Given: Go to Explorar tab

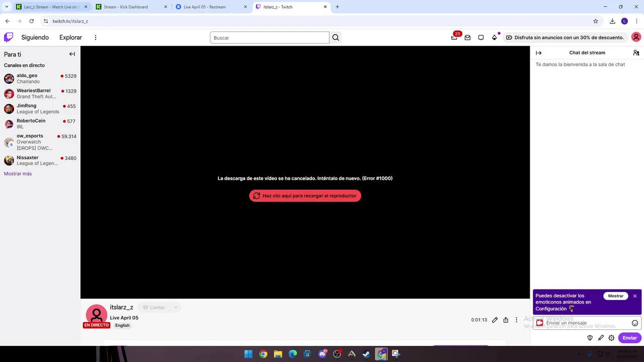Looking at the screenshot, I should [70, 37].
